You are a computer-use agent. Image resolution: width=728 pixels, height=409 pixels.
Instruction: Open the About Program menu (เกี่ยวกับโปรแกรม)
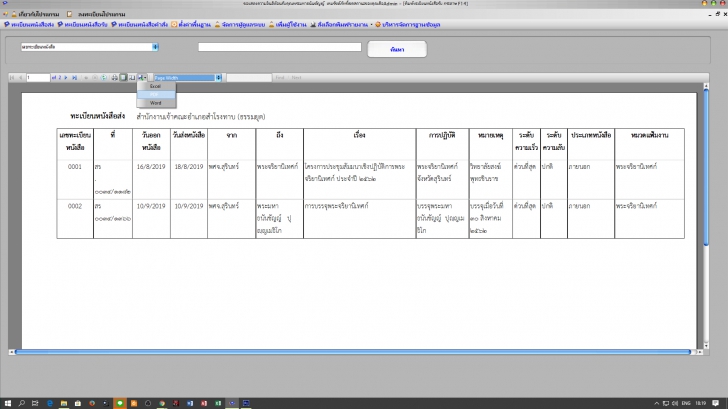[x=35, y=14]
